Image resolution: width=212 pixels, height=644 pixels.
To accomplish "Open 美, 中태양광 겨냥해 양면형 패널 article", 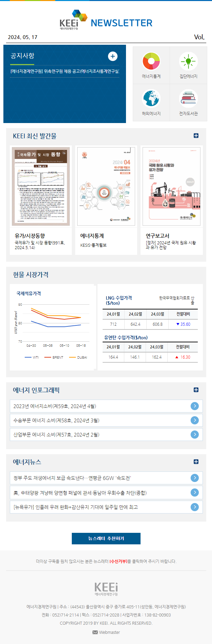I will [80, 492].
